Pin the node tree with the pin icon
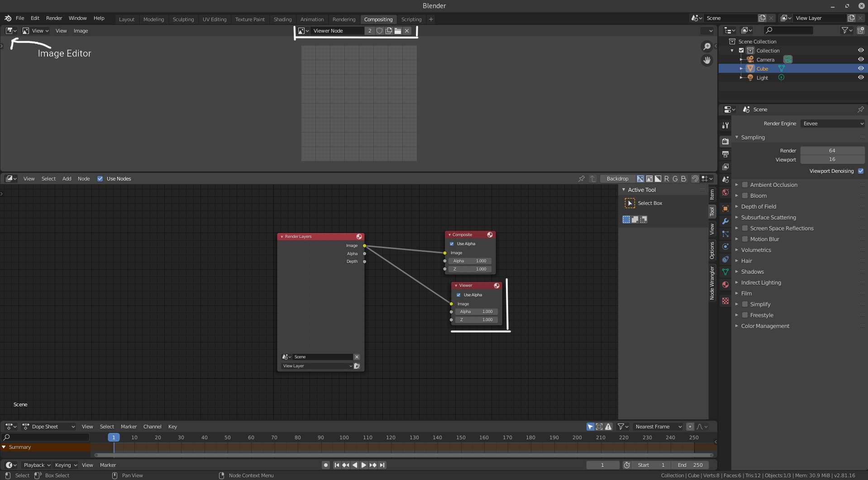The image size is (868, 480). coord(582,179)
